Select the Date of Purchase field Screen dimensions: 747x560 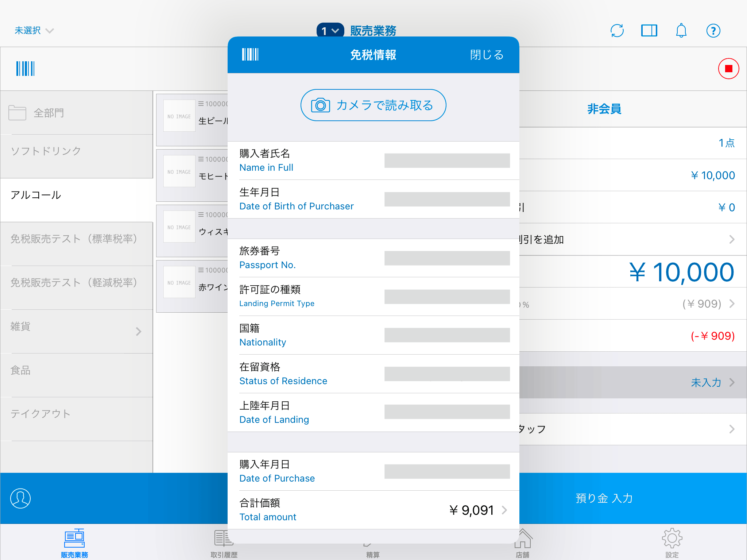[x=447, y=471]
